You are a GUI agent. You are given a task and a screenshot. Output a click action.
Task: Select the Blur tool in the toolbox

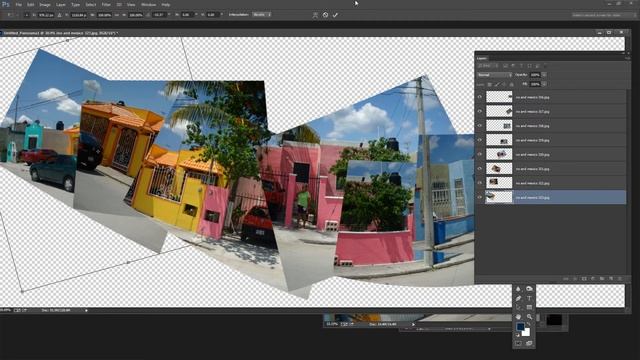pyautogui.click(x=518, y=289)
